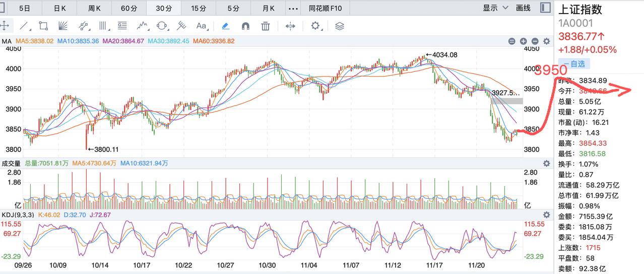Switch to the 日K period tab
Viewport: 644px width, 274px height.
click(59, 9)
